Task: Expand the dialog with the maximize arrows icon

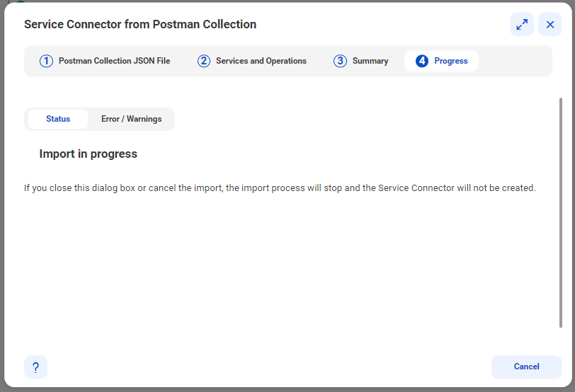Action: click(x=521, y=25)
